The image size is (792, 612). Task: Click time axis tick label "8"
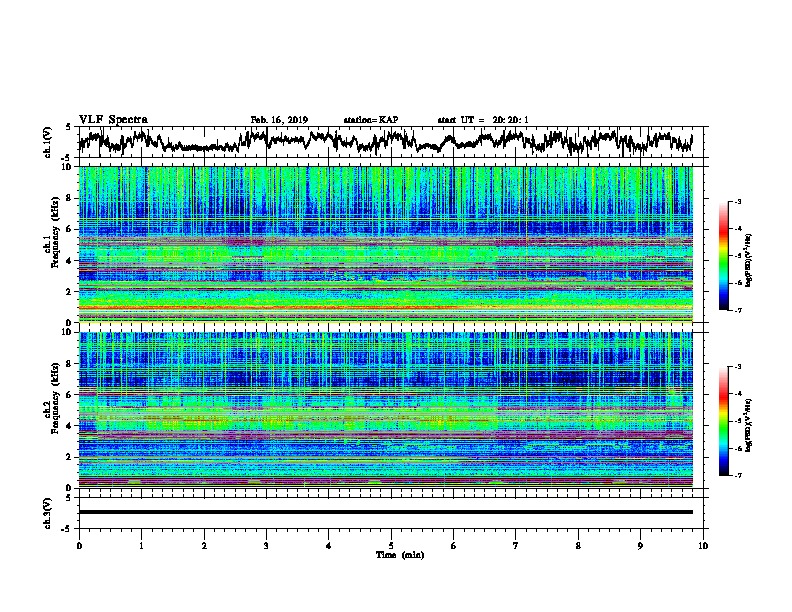578,546
